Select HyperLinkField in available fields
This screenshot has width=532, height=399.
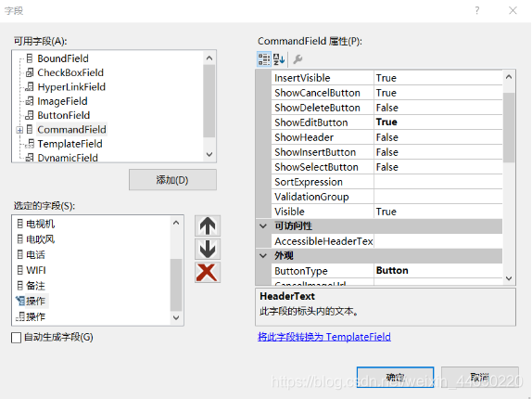tap(71, 86)
